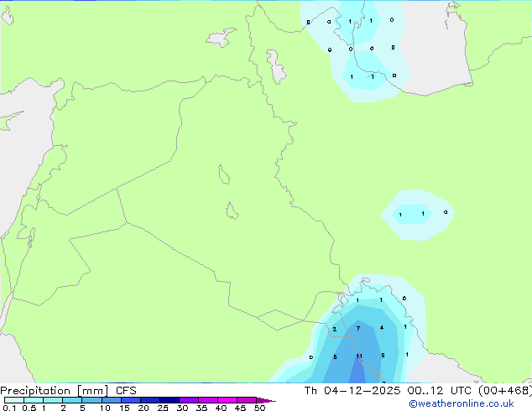Click legend tick label '15'

124,408
